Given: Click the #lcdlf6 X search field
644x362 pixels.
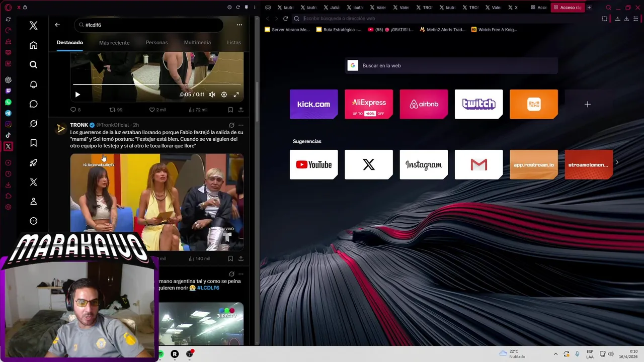Looking at the screenshot, I should tap(149, 25).
